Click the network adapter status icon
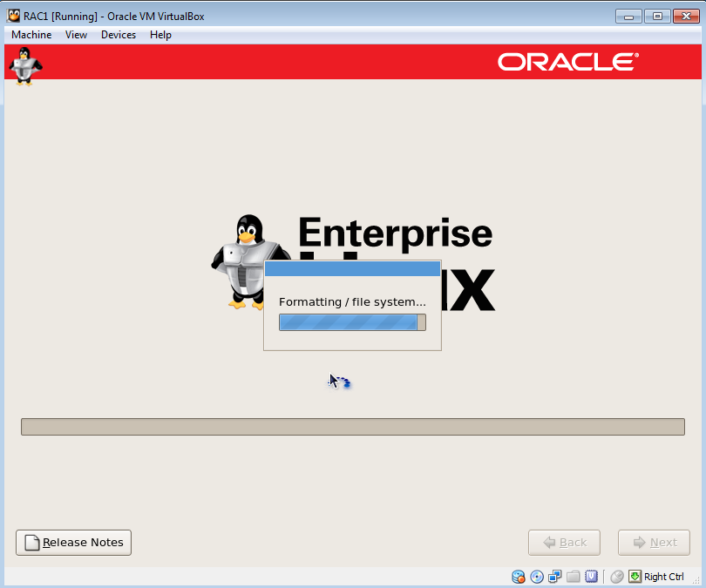The image size is (706, 588). (554, 577)
